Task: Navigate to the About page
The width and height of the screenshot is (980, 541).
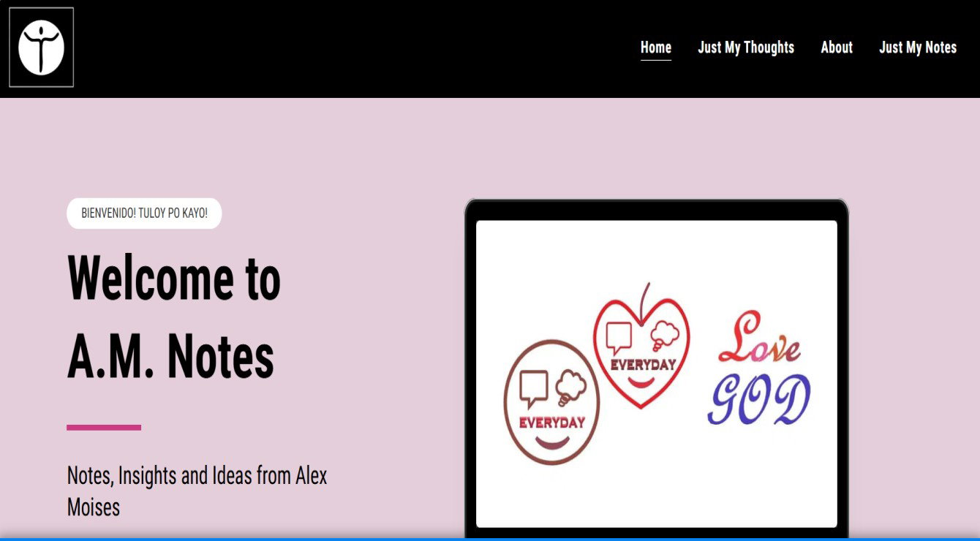Action: click(836, 48)
